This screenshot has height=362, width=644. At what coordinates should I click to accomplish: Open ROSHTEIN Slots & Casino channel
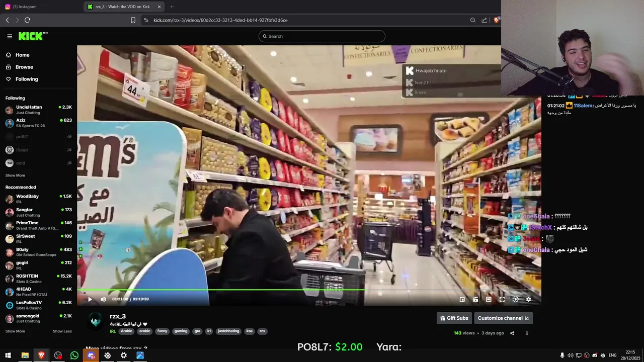39,279
